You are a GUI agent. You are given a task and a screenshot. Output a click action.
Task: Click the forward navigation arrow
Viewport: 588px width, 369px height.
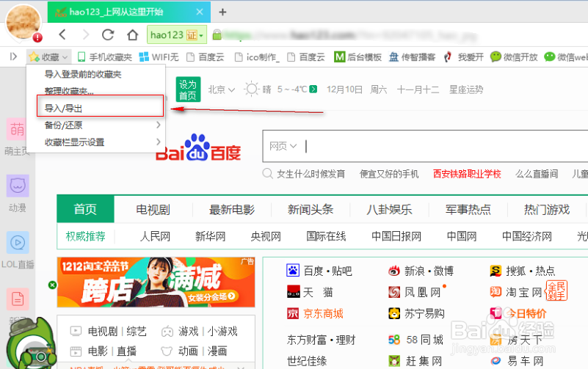click(x=86, y=34)
